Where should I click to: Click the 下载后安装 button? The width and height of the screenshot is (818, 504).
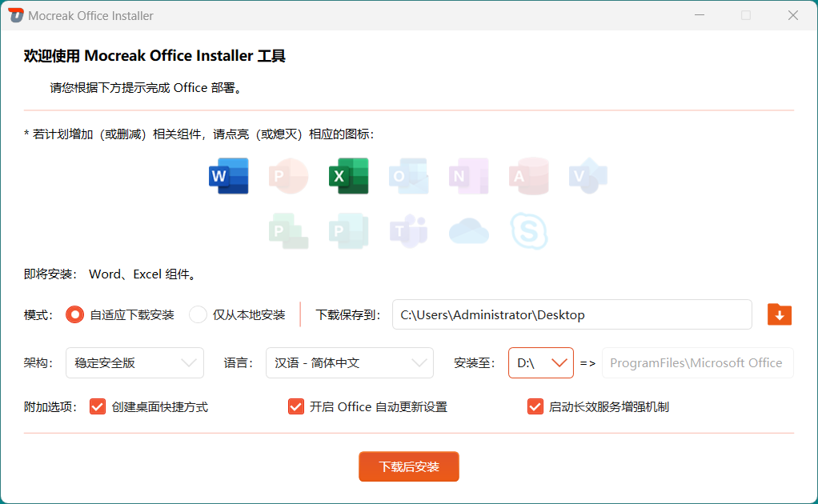(409, 466)
